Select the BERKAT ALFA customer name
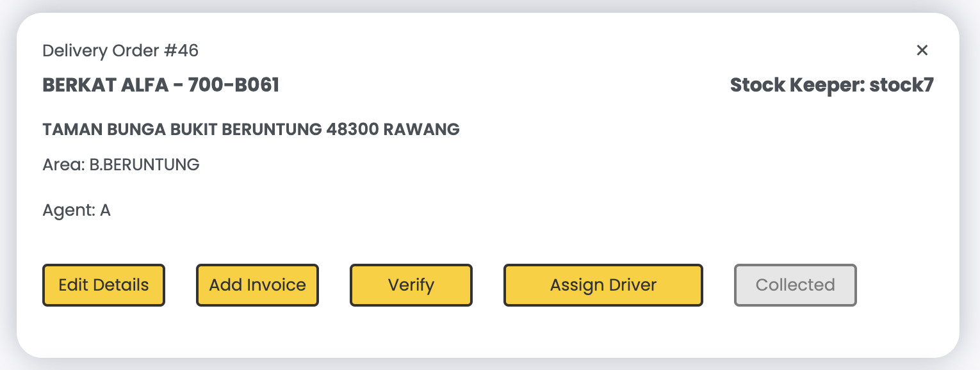Image resolution: width=980 pixels, height=370 pixels. pos(105,85)
